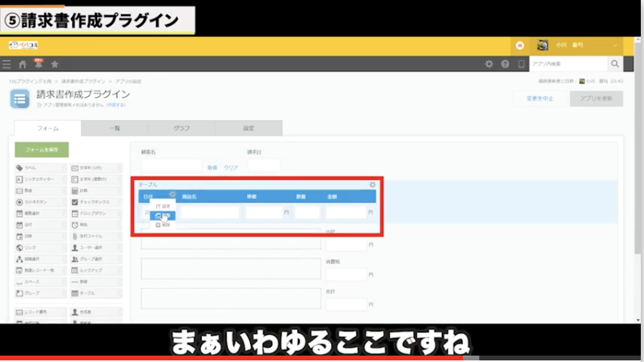Click the フォームを保存 button
The height and width of the screenshot is (362, 644).
(x=42, y=150)
